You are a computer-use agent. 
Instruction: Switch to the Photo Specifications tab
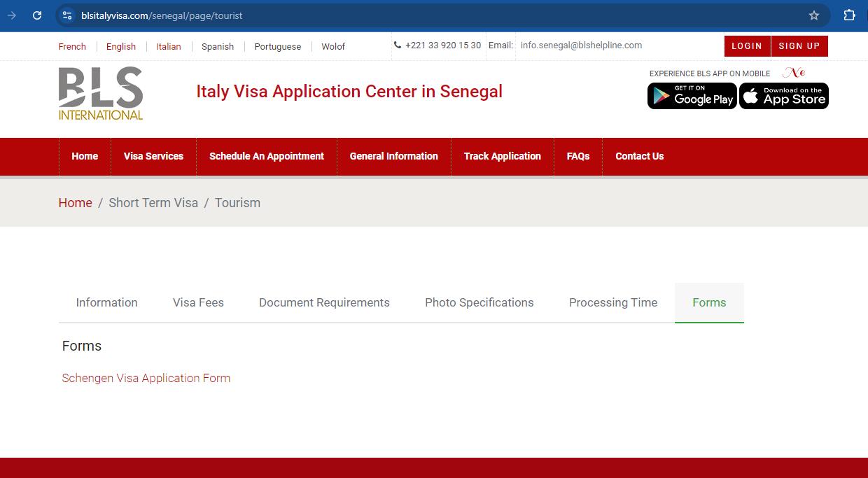point(479,302)
